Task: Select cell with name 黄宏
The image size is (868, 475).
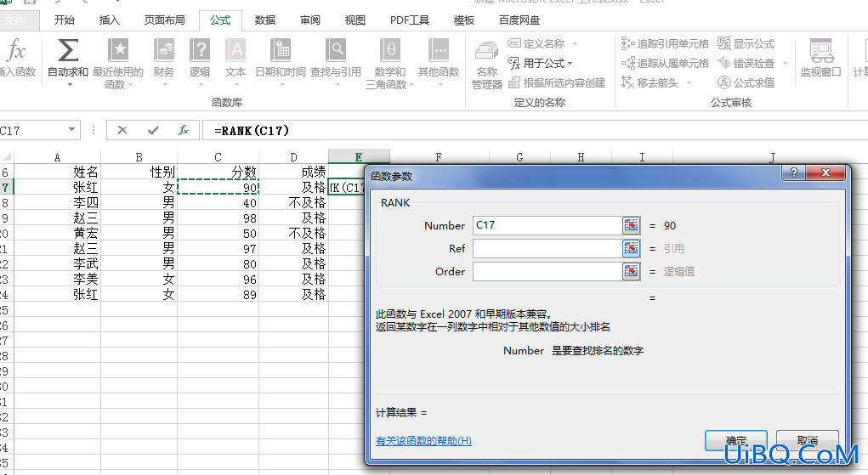Action: coord(57,233)
